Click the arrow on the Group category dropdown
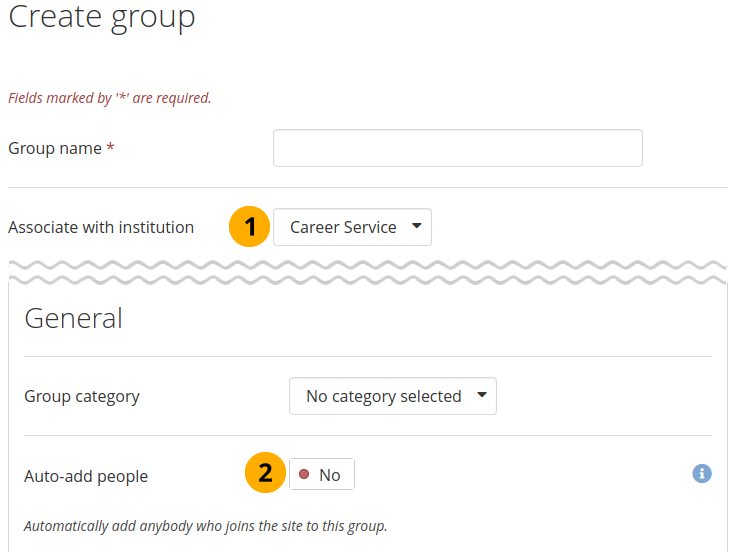 click(x=481, y=395)
